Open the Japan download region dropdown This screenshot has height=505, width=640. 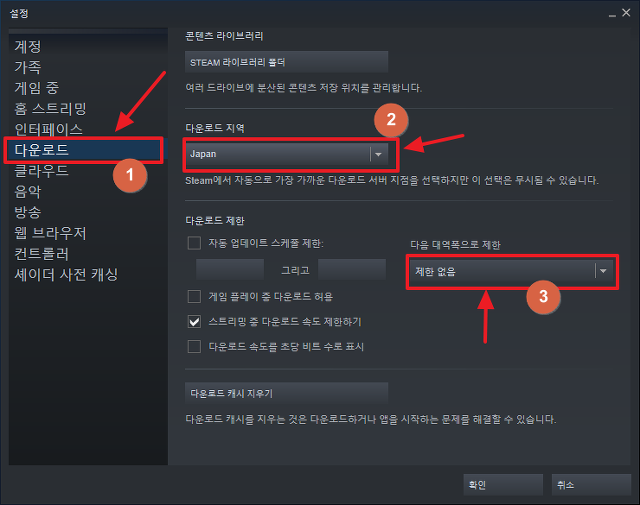click(x=287, y=154)
